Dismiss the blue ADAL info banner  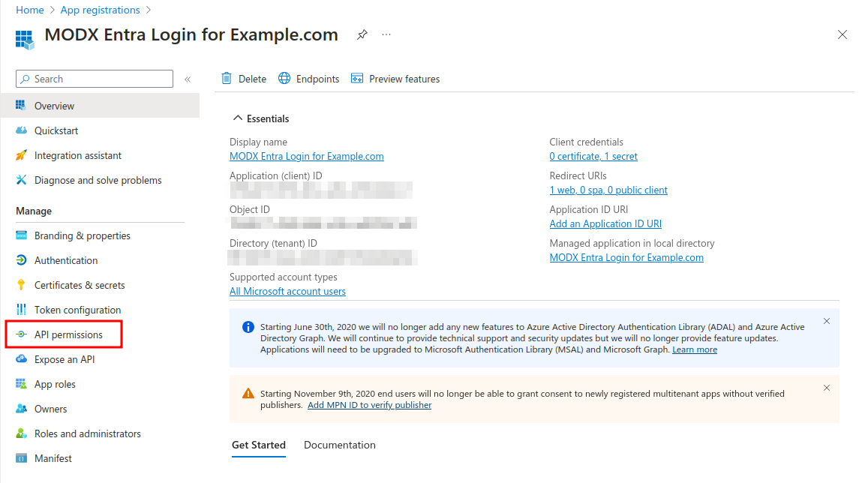pos(827,322)
